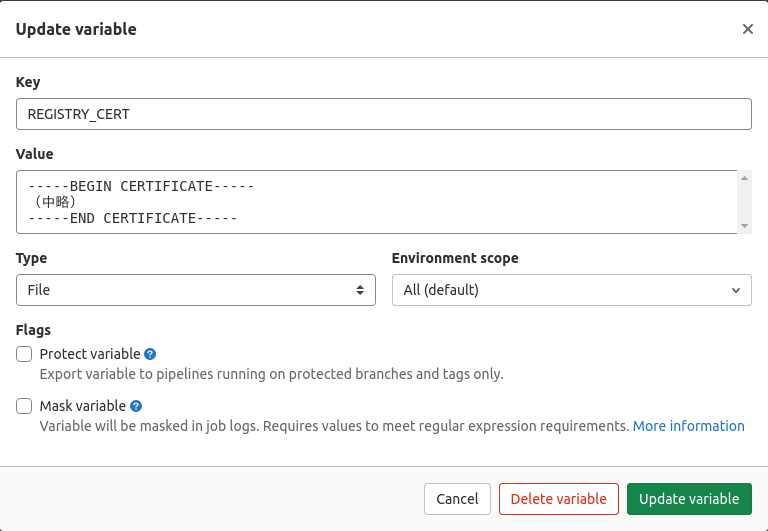Enable the Mask variable checkbox
Image resolution: width=768 pixels, height=531 pixels.
pos(24,406)
